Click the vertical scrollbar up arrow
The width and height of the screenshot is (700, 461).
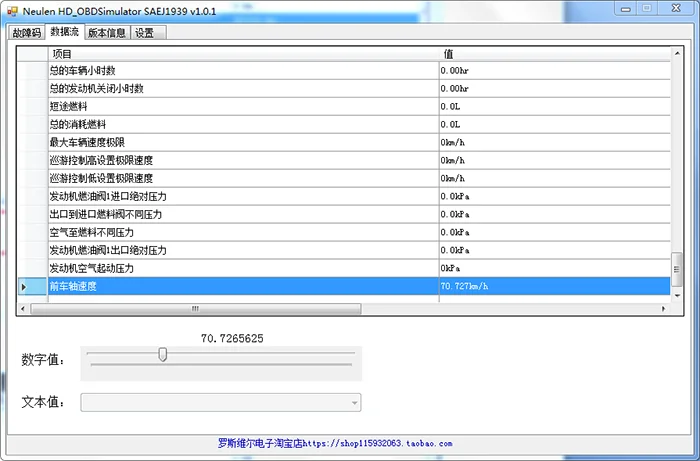[677, 54]
